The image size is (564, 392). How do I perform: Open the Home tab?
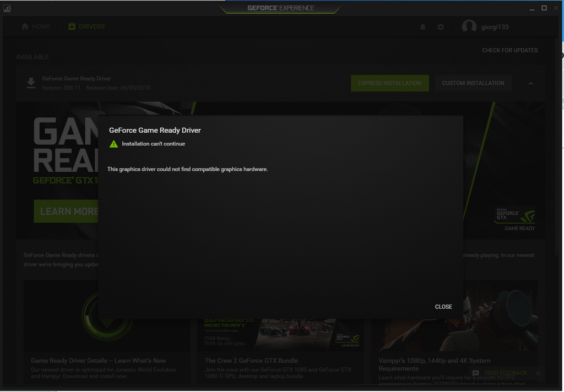pos(36,26)
